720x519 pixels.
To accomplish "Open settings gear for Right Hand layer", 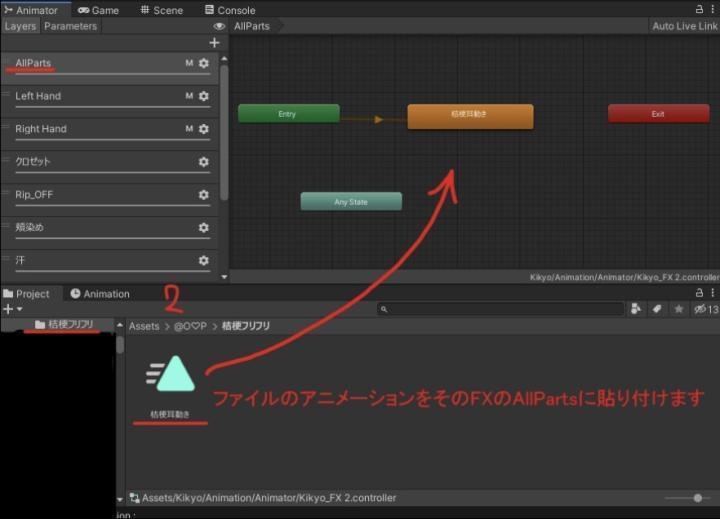I will pos(204,129).
